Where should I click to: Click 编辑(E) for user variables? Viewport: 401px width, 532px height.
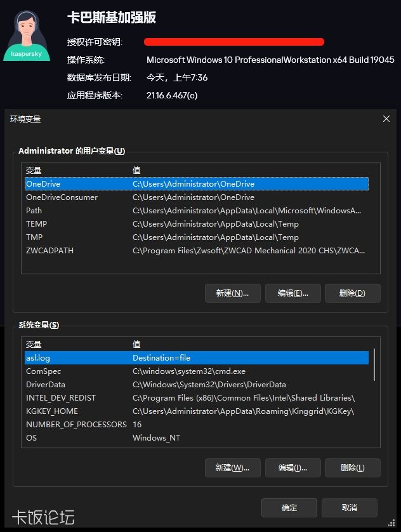(x=293, y=293)
